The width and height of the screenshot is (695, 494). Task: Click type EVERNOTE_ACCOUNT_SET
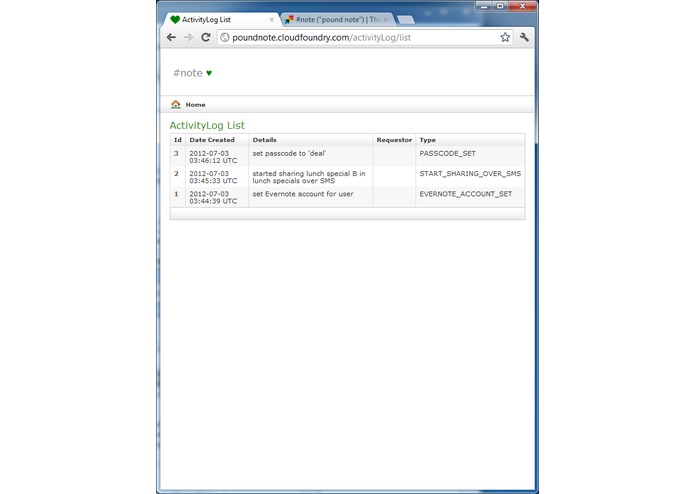(466, 194)
